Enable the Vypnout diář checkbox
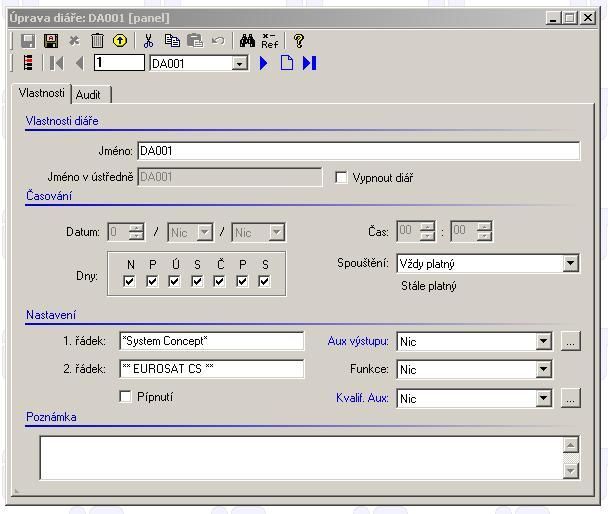Viewport: 608px width, 514px height. (342, 178)
